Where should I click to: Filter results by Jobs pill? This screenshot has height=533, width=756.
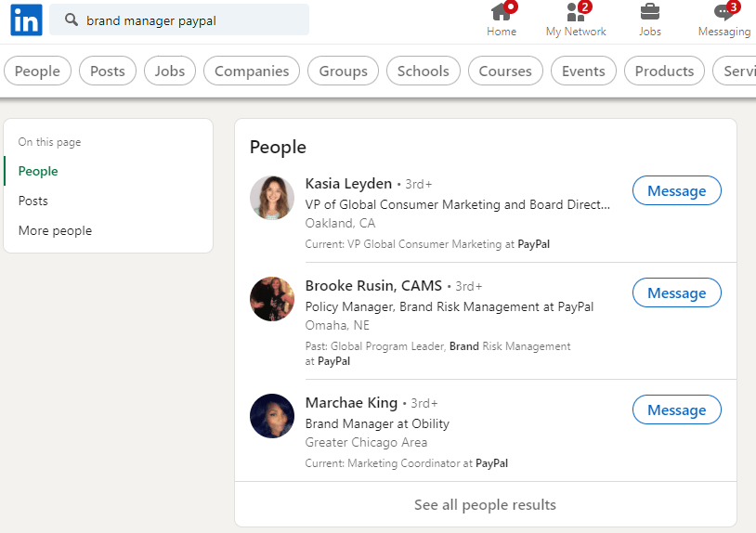pyautogui.click(x=170, y=71)
